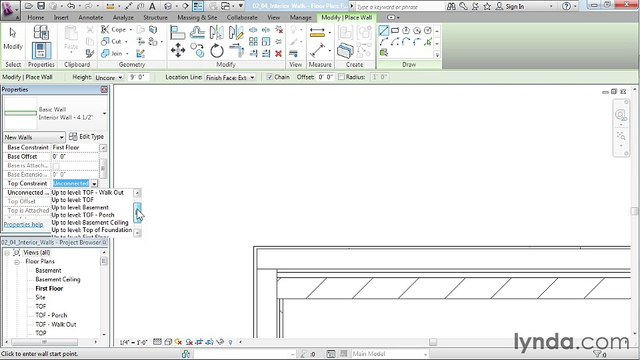Click the Undo arrow icon
The height and width of the screenshot is (360, 640).
pos(71,6)
